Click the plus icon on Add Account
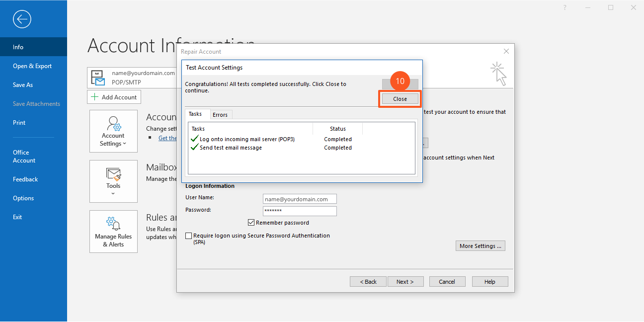 coord(95,97)
